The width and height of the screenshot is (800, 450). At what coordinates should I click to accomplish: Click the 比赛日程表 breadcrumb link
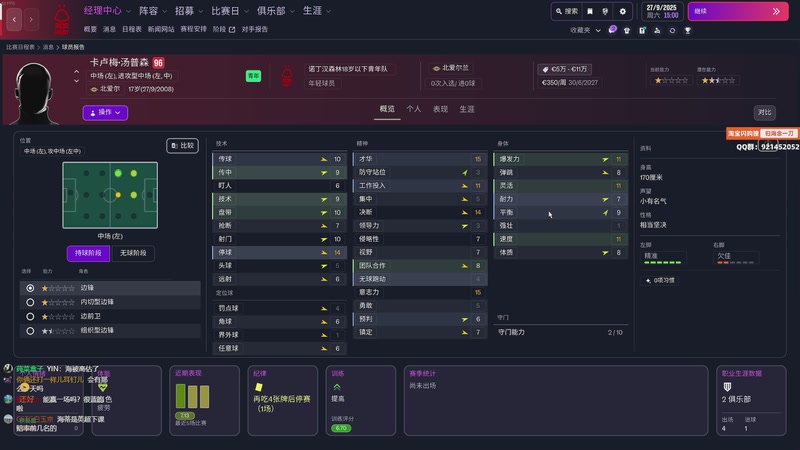[20, 47]
